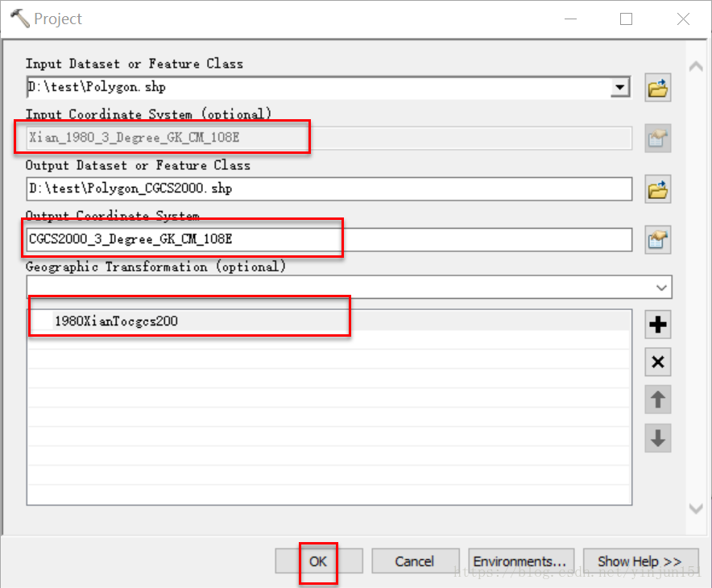
Task: Click the Output Dataset path field
Action: tap(329, 189)
